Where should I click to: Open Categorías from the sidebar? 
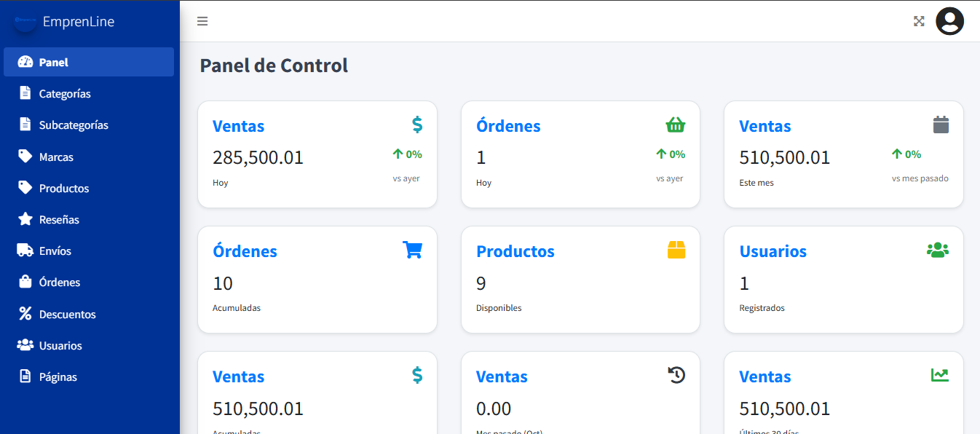(x=65, y=93)
